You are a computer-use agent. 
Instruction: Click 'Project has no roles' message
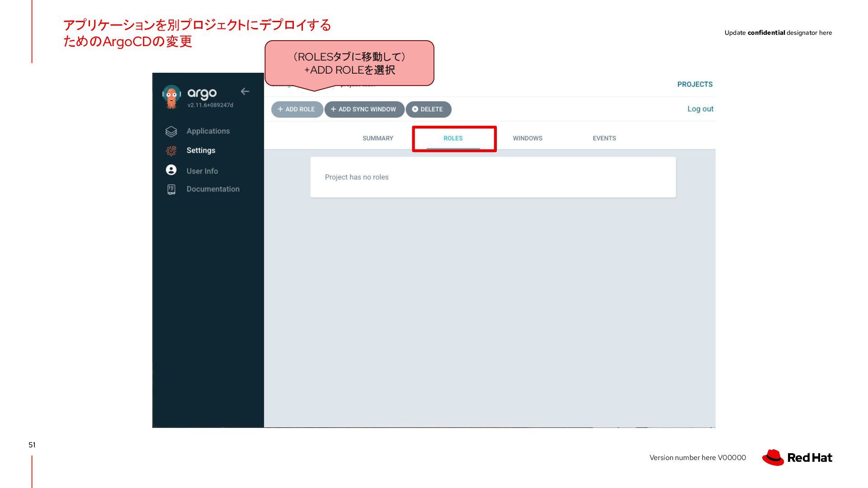click(357, 177)
